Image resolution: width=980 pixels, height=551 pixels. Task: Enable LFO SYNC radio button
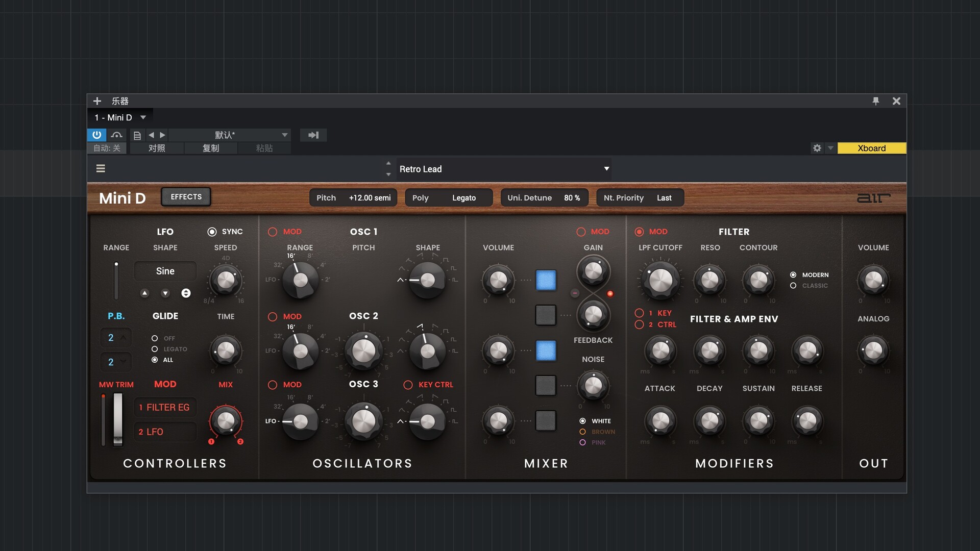pyautogui.click(x=212, y=232)
